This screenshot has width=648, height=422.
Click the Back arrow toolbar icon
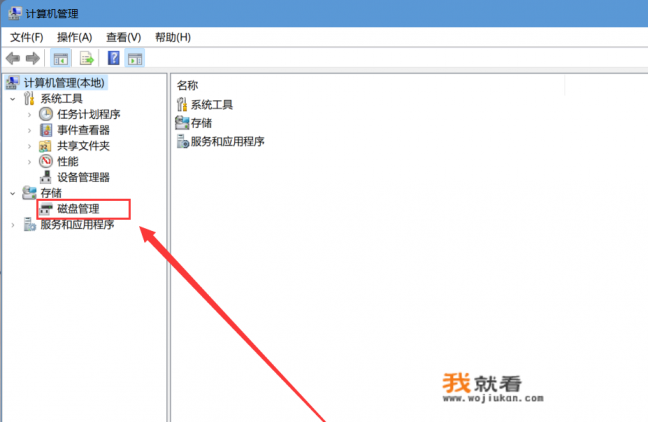coord(13,59)
